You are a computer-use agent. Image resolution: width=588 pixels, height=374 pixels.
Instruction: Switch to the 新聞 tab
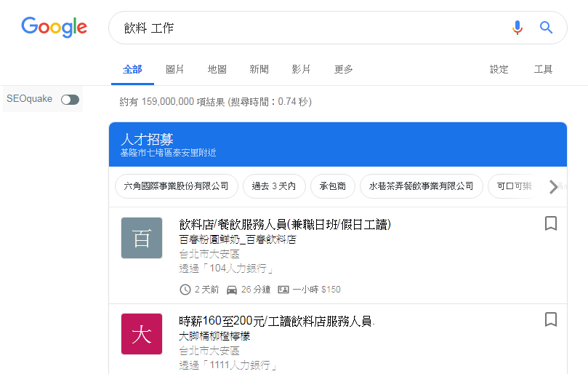pos(259,69)
